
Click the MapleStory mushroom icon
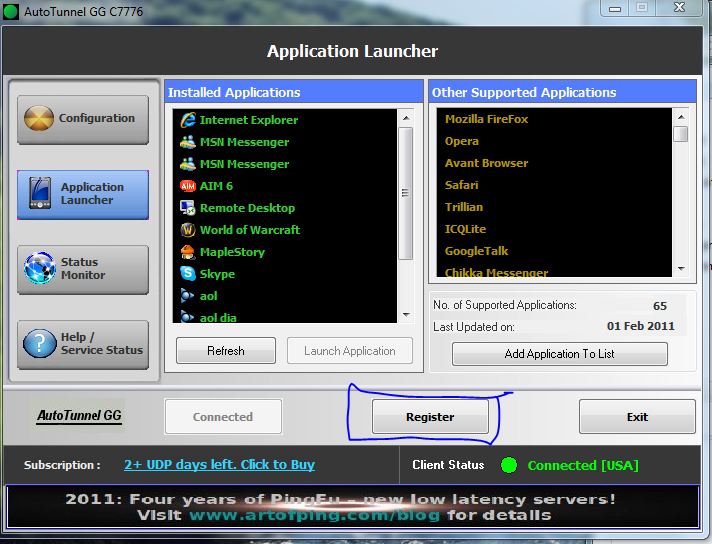tap(188, 252)
